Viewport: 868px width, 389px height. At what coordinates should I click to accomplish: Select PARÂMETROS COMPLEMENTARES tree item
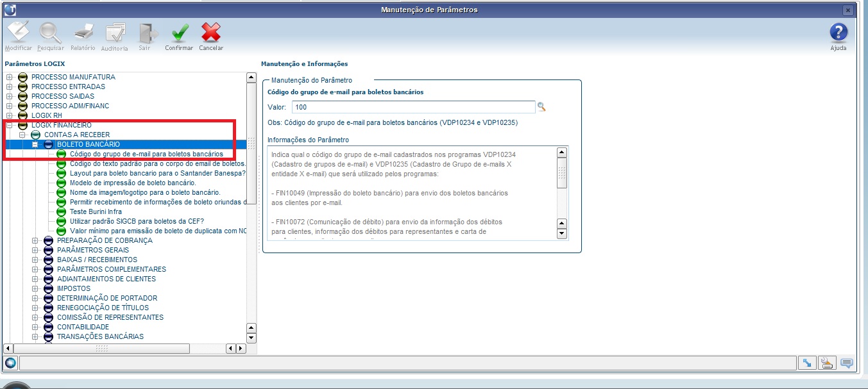pyautogui.click(x=112, y=269)
